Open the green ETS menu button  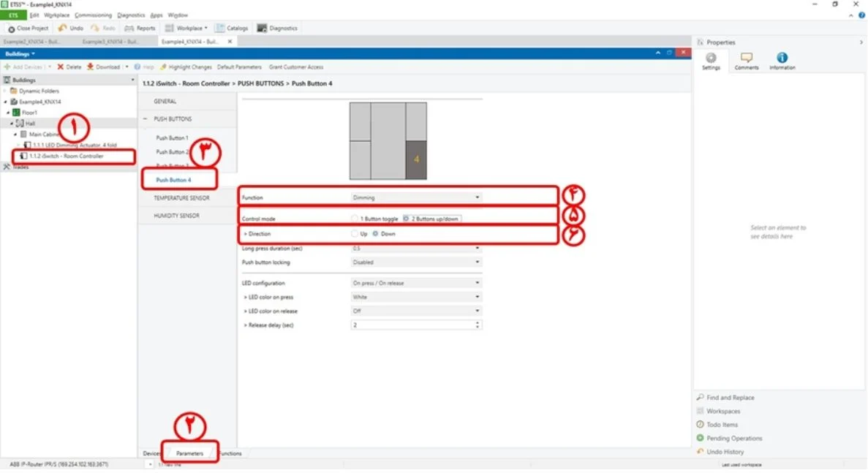point(13,15)
